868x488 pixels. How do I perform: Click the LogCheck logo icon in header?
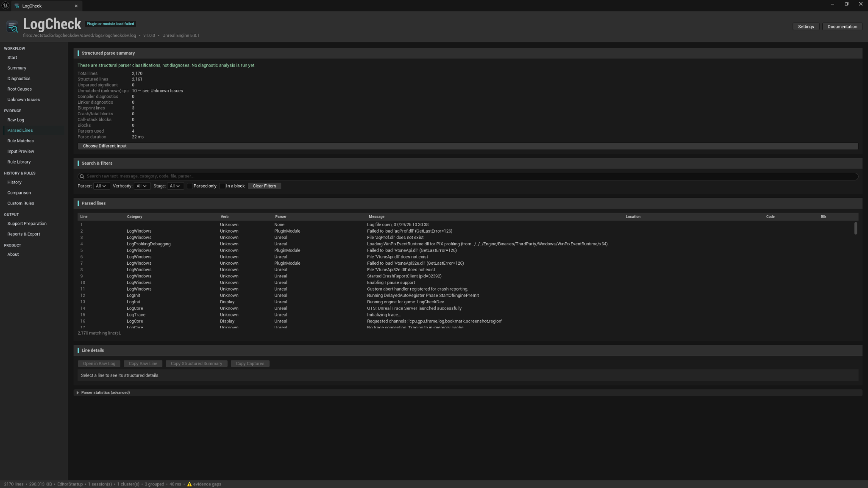click(x=12, y=27)
